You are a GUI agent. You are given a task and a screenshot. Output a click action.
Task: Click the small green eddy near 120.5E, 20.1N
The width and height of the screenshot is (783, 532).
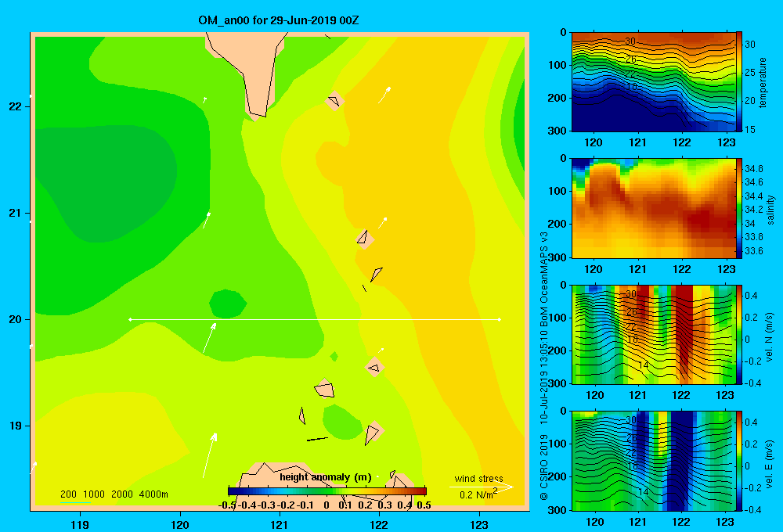pos(228,304)
